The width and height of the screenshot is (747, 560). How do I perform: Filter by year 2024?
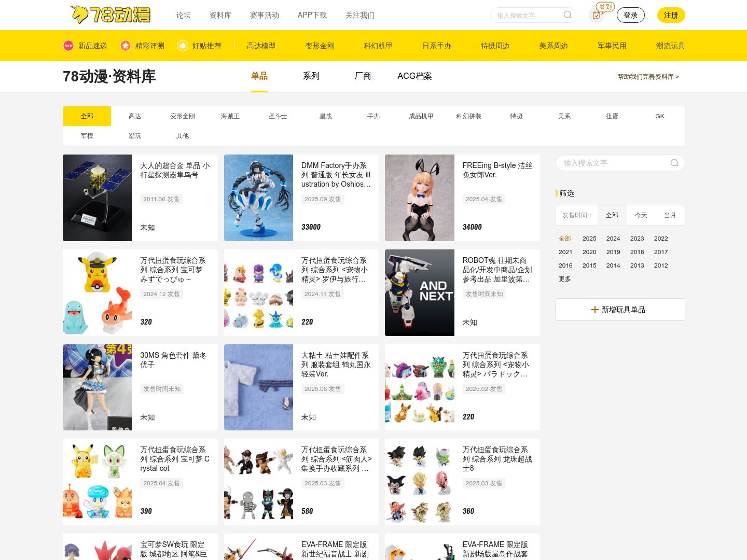tap(613, 239)
